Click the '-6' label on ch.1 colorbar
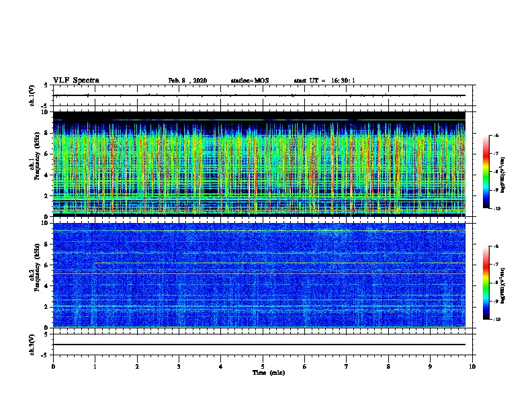 pyautogui.click(x=495, y=135)
